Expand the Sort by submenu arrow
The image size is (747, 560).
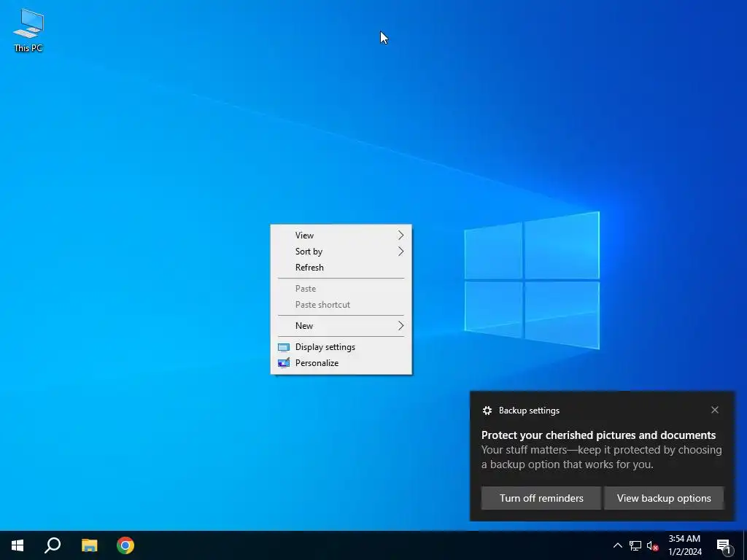400,252
